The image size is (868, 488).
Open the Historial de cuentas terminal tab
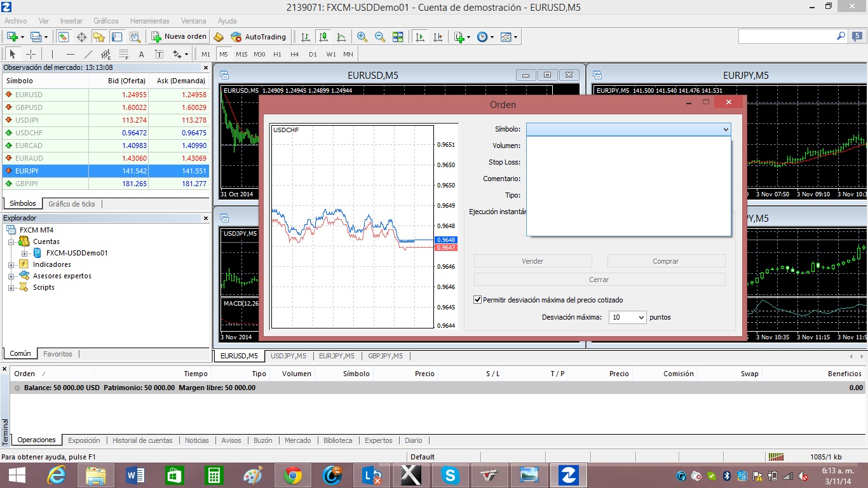pyautogui.click(x=142, y=440)
